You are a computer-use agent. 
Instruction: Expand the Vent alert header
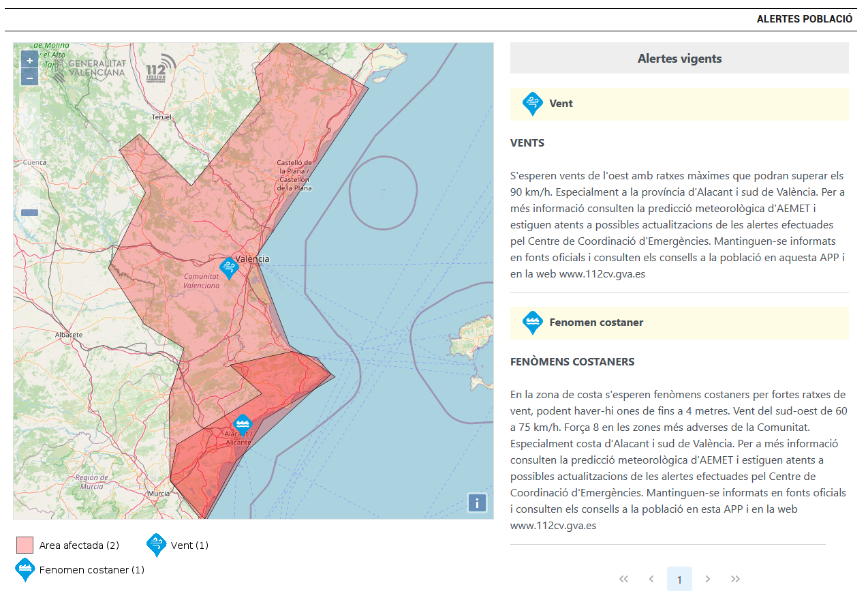[679, 104]
